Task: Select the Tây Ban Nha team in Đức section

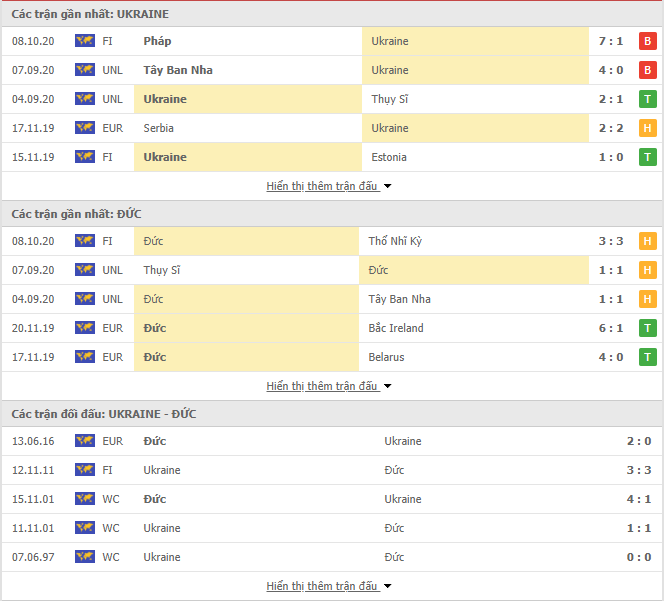Action: coord(399,299)
